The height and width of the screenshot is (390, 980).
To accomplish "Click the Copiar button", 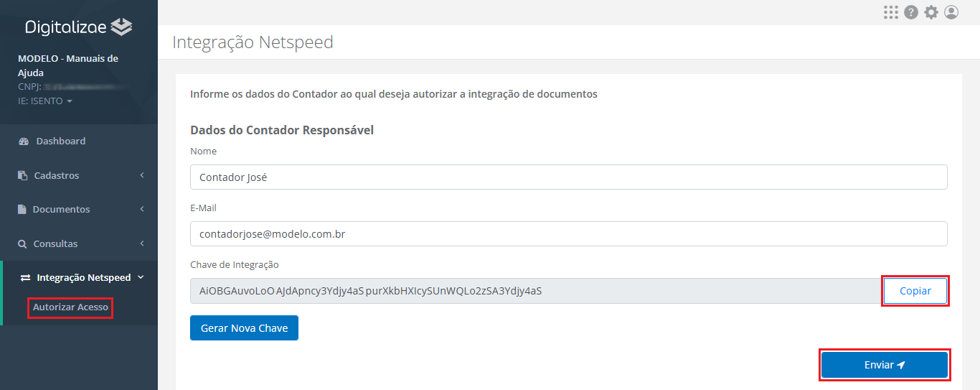I will tap(915, 291).
